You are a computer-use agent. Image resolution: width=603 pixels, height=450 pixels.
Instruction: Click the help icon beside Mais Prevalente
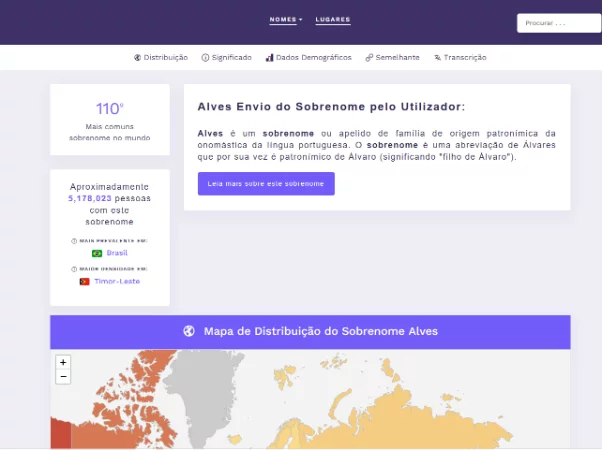[x=74, y=241]
